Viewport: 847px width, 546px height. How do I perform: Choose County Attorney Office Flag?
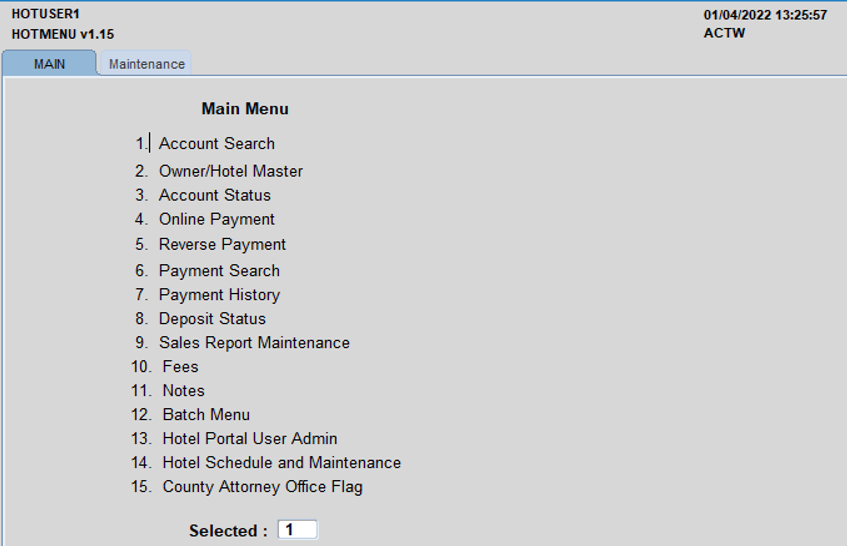point(262,487)
